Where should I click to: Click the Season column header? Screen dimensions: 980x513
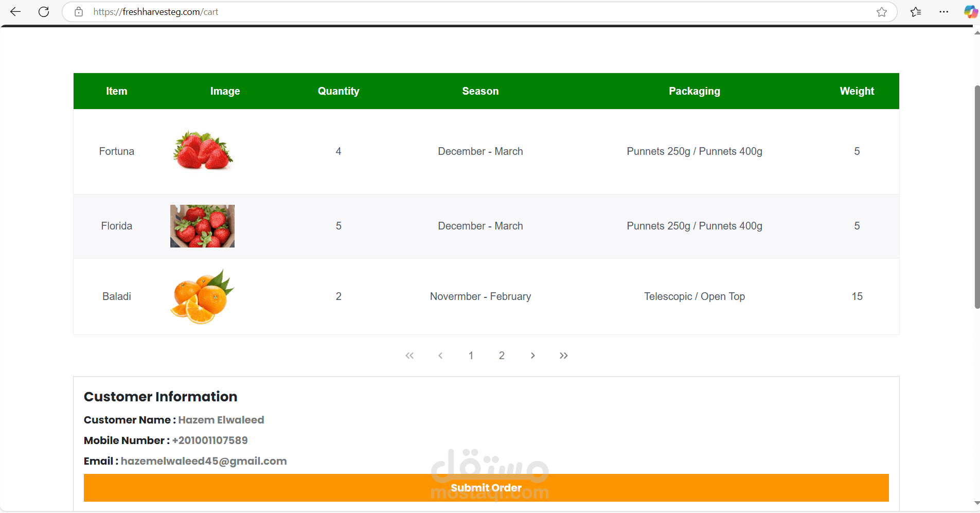coord(480,91)
